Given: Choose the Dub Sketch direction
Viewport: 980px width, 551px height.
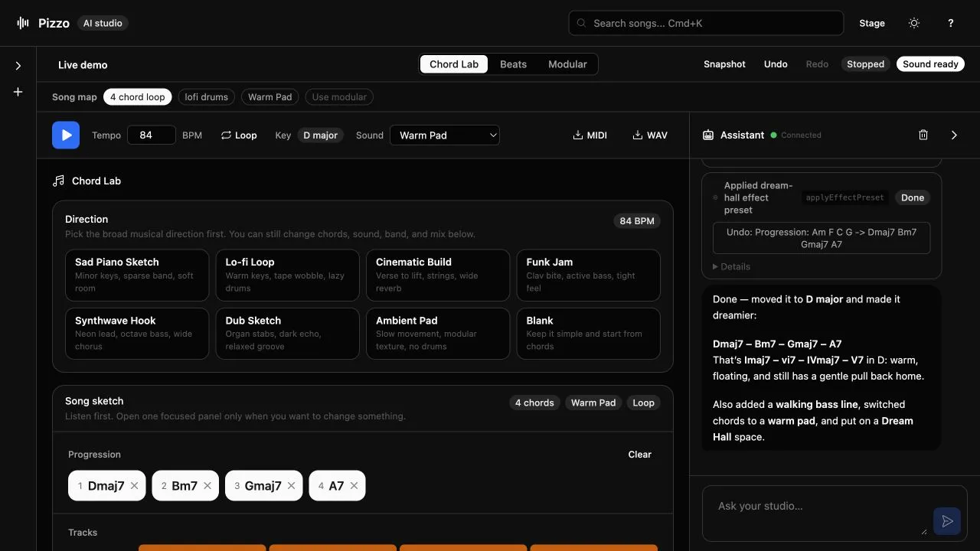Looking at the screenshot, I should [x=288, y=334].
